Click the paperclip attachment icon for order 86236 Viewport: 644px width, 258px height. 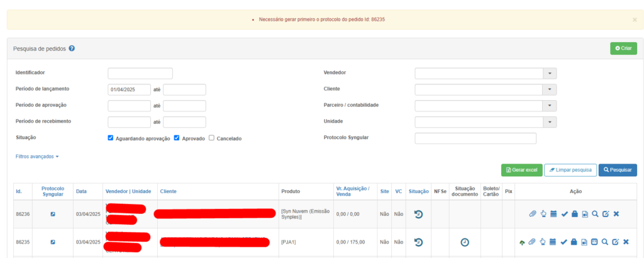tap(533, 214)
